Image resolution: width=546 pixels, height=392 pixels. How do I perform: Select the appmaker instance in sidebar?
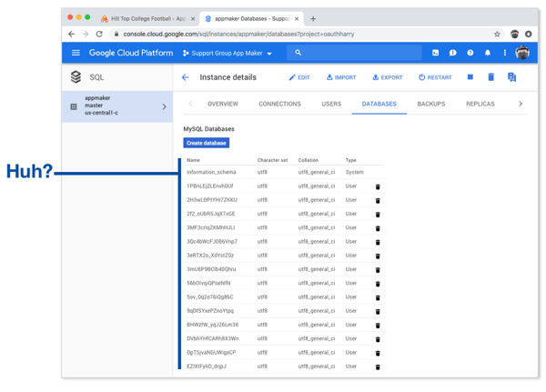tap(117, 106)
